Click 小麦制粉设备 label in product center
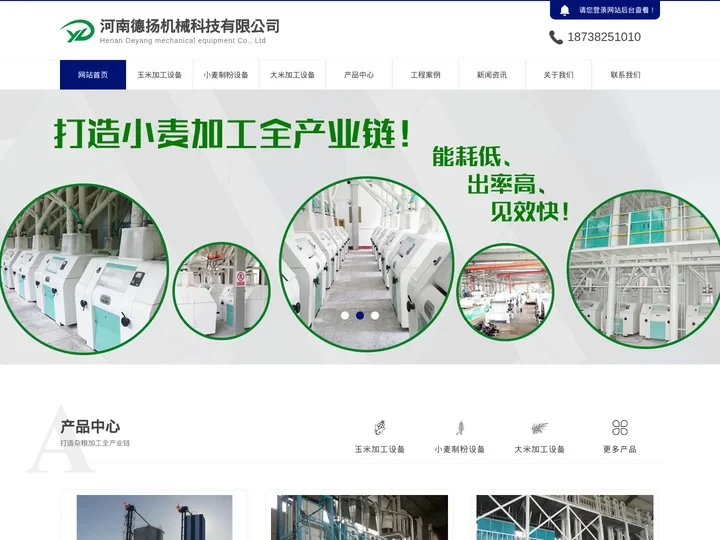The image size is (720, 540). click(x=460, y=449)
